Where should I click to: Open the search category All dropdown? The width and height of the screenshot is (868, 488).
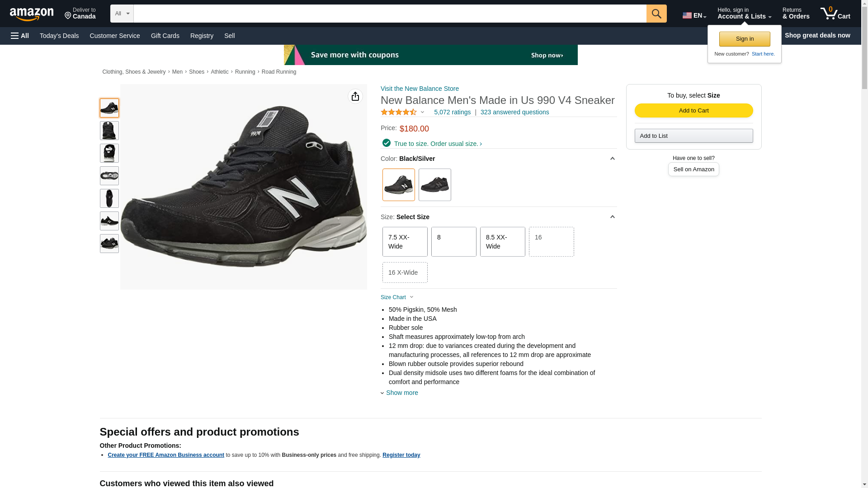pyautogui.click(x=122, y=14)
